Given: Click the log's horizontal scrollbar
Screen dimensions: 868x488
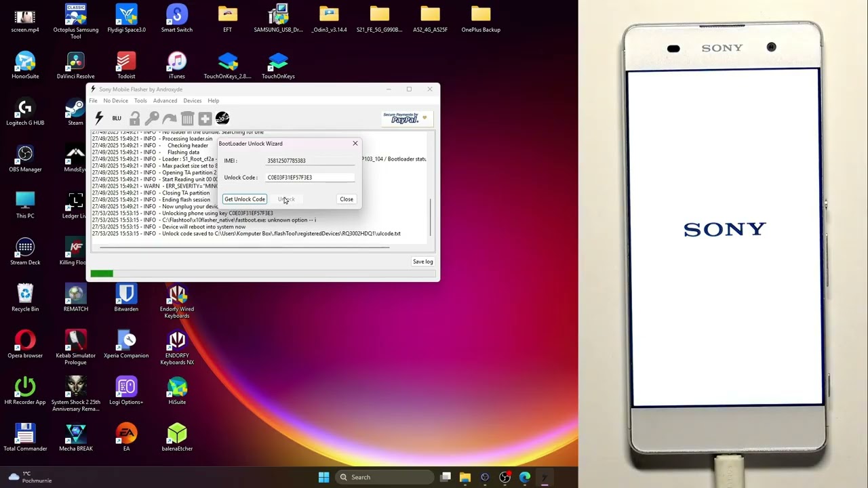Looking at the screenshot, I should coord(245,247).
